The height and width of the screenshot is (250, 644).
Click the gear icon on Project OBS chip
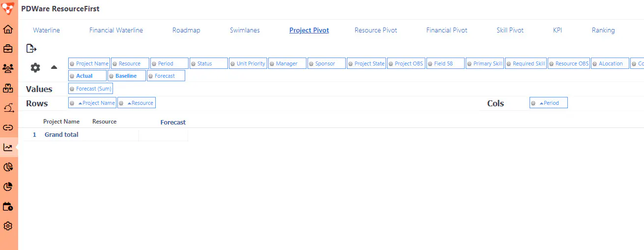(391, 64)
